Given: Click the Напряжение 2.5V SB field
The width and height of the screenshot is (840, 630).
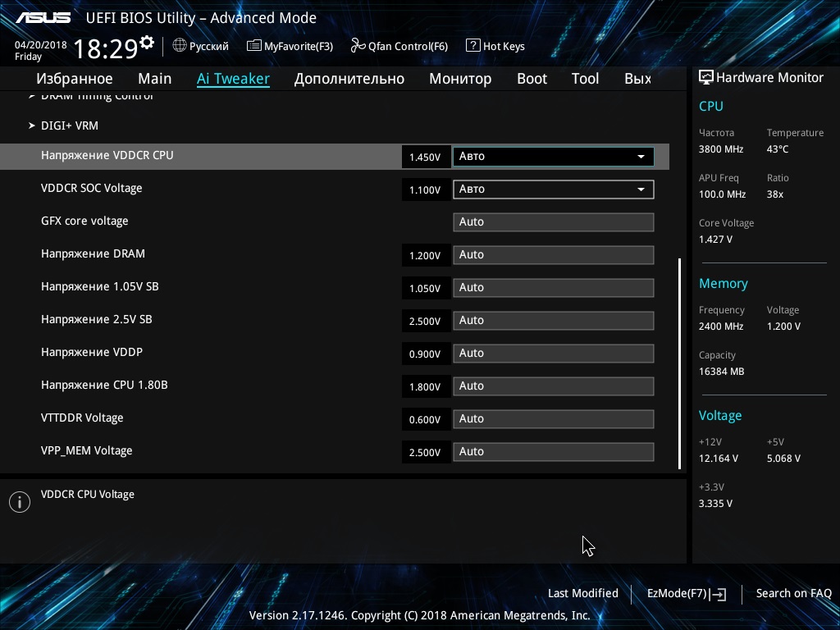Looking at the screenshot, I should (554, 321).
